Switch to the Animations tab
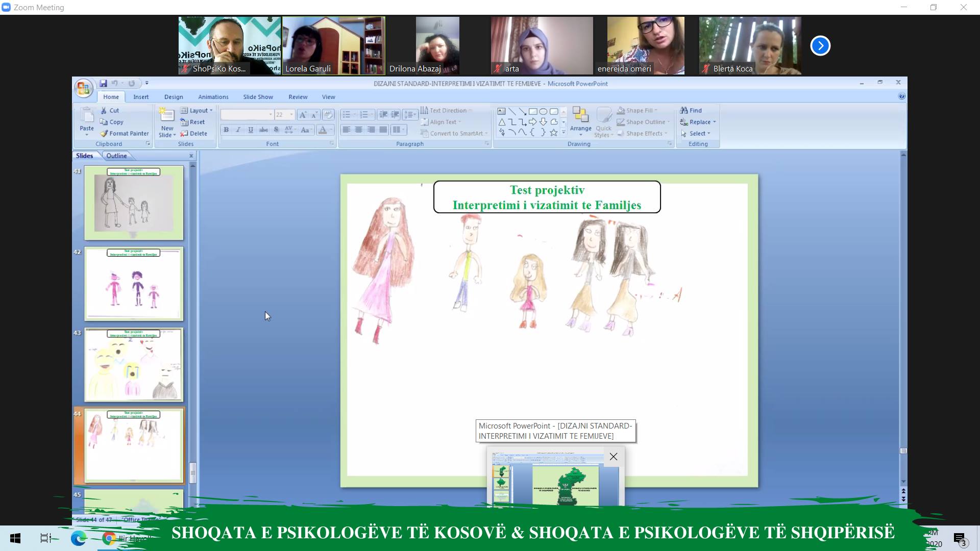This screenshot has height=551, width=980. coord(213,97)
